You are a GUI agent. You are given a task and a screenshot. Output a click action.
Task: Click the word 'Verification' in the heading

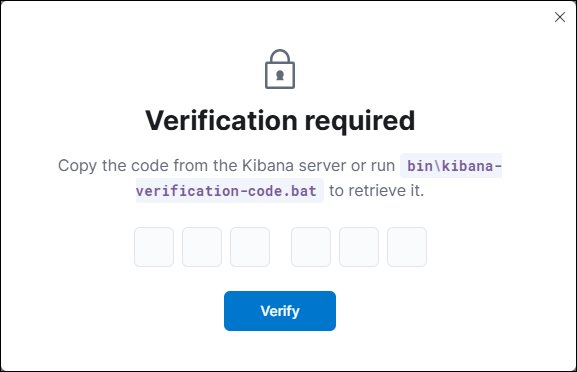(222, 121)
